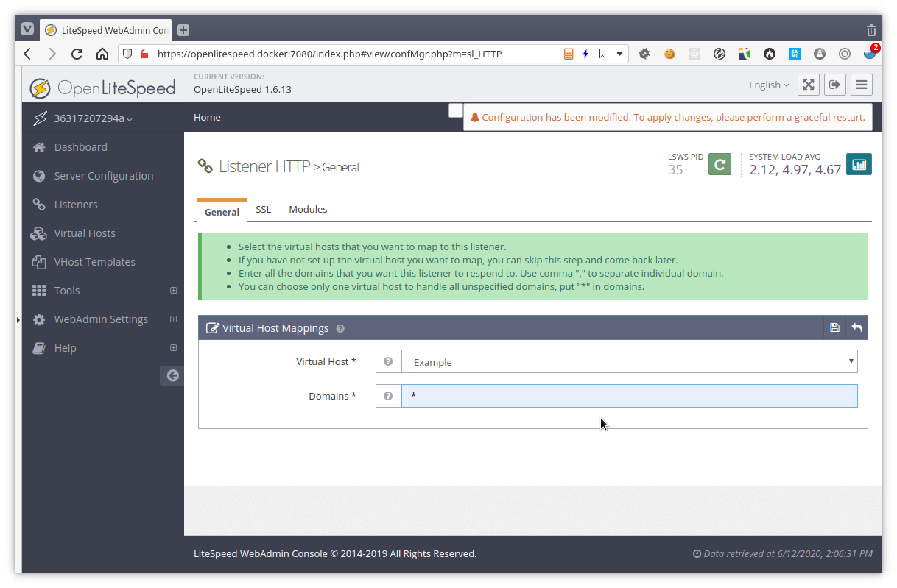Open the system load graph icon

click(859, 164)
